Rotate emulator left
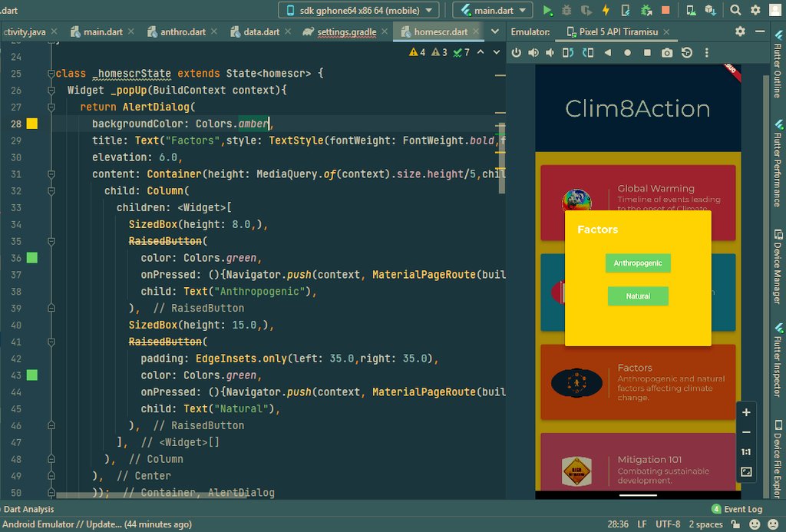This screenshot has height=532, width=786. coord(568,53)
